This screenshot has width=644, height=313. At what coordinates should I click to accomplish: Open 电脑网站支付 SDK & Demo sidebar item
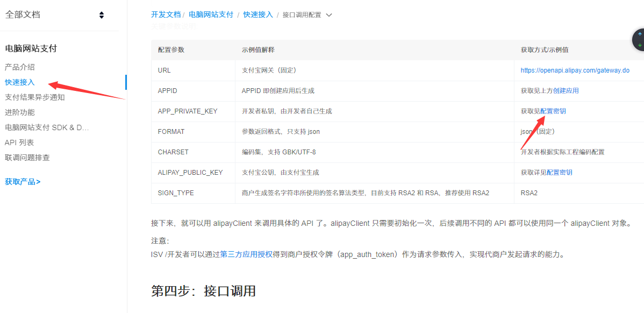47,127
